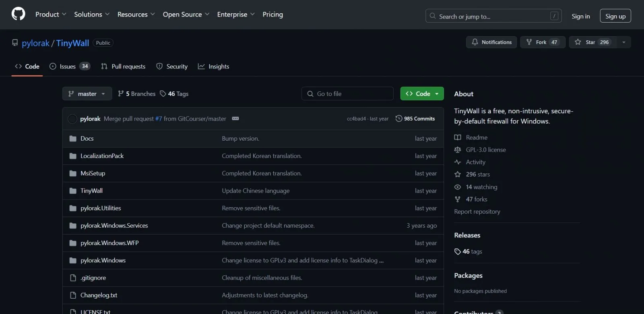Click the .gitignore file icon
The image size is (644, 314).
73,278
